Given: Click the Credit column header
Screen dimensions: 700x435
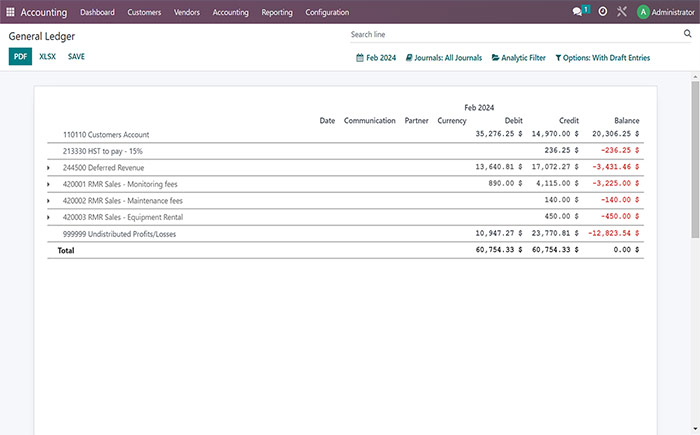Looking at the screenshot, I should pyautogui.click(x=569, y=121).
